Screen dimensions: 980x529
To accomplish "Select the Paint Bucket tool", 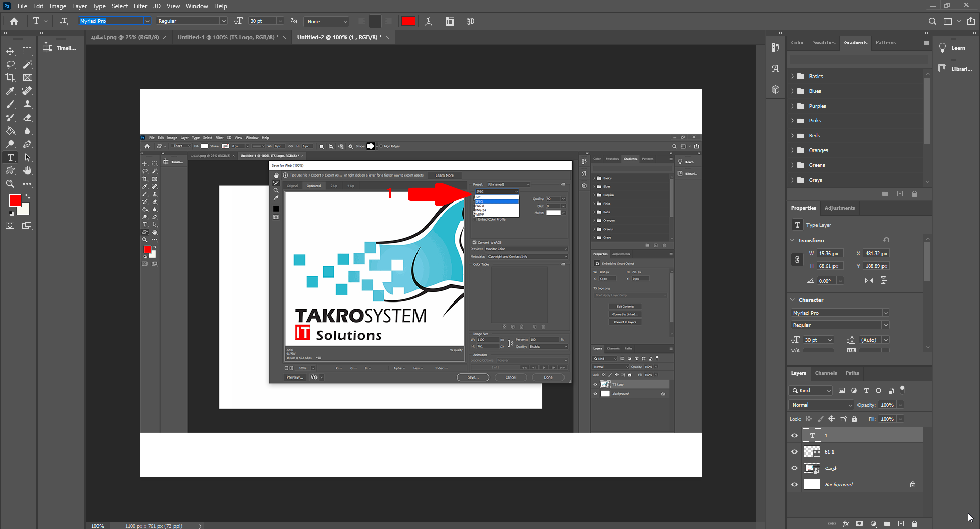I will (10, 131).
